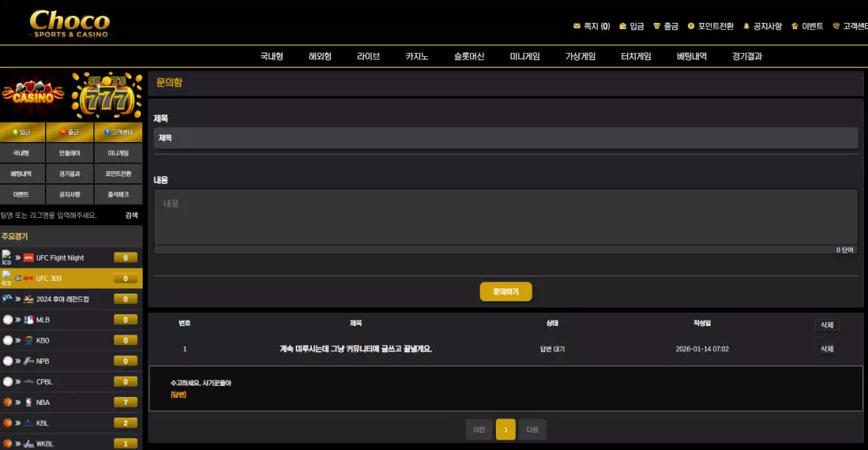Open the 미니게임 menu in top navigation

click(x=524, y=57)
